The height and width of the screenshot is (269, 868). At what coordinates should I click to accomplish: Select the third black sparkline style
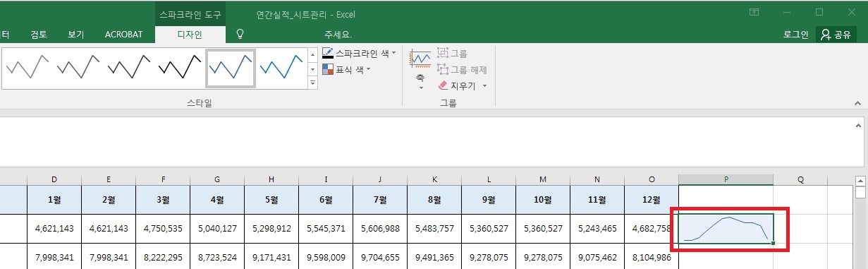[x=128, y=68]
